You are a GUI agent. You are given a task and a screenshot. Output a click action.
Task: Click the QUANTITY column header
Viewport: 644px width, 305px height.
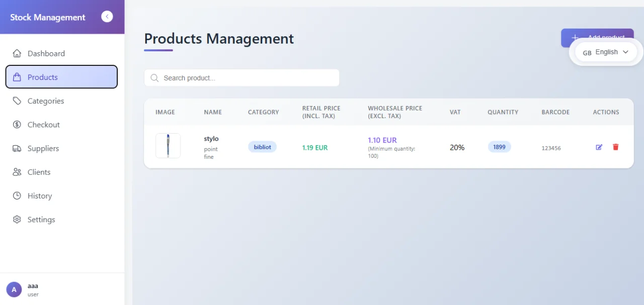(x=503, y=112)
